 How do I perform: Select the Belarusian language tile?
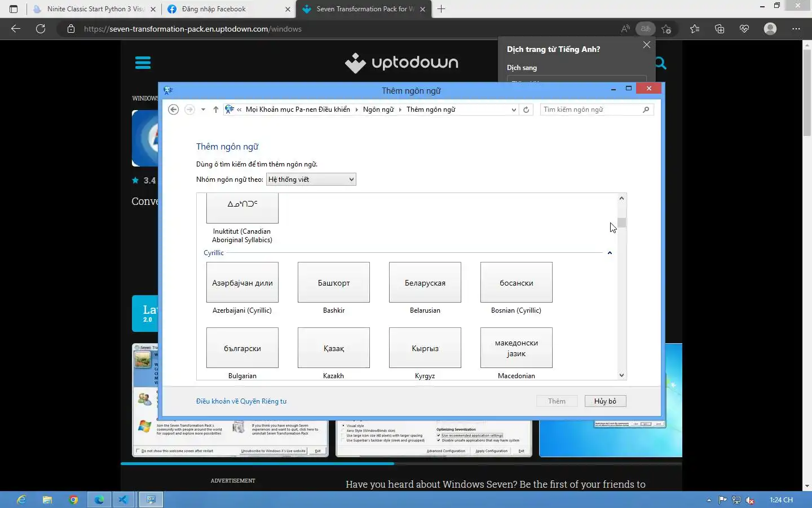tap(425, 288)
